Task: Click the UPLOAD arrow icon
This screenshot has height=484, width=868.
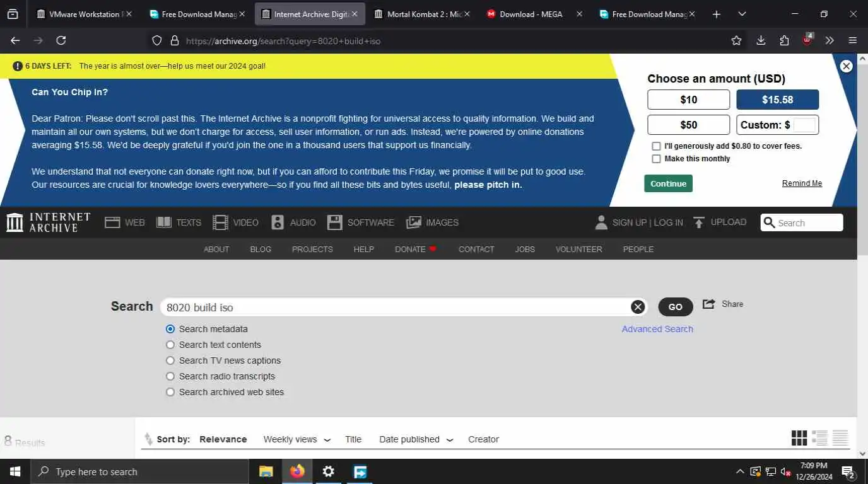Action: (x=698, y=222)
